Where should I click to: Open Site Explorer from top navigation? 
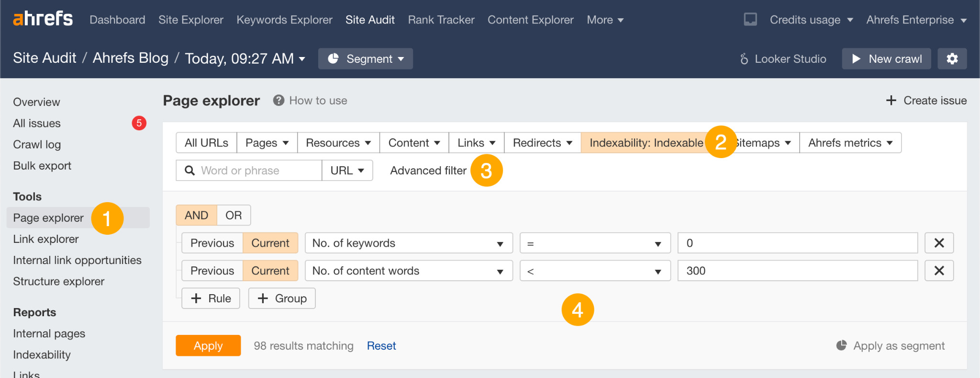pos(191,20)
